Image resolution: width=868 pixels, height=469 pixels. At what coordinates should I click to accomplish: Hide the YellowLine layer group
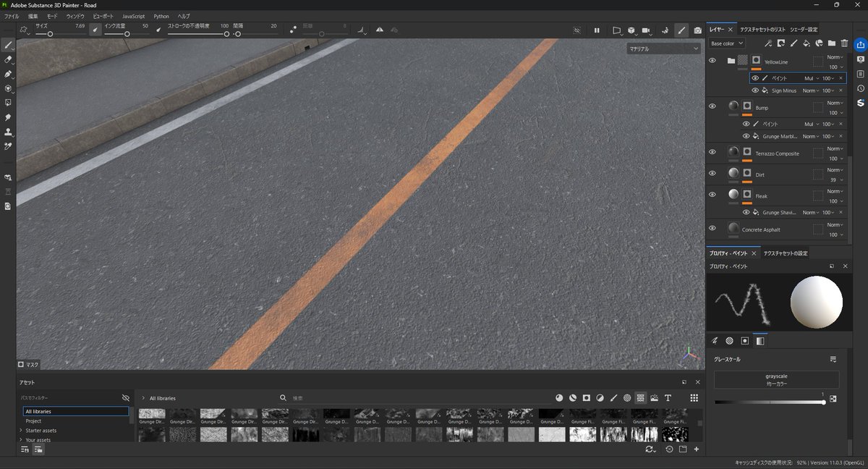pos(712,61)
